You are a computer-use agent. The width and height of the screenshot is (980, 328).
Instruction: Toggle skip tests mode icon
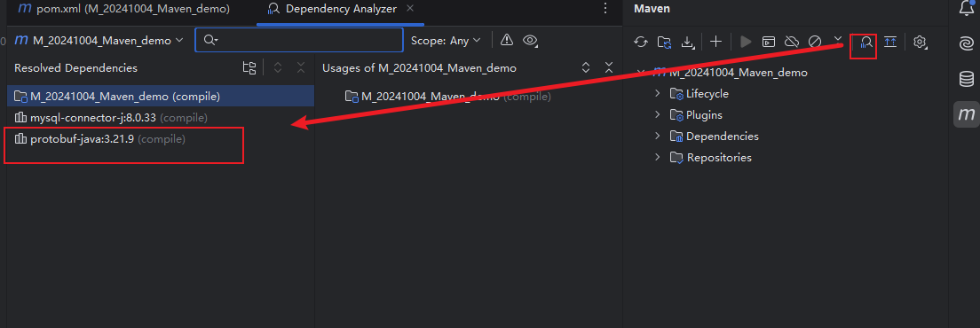(814, 42)
